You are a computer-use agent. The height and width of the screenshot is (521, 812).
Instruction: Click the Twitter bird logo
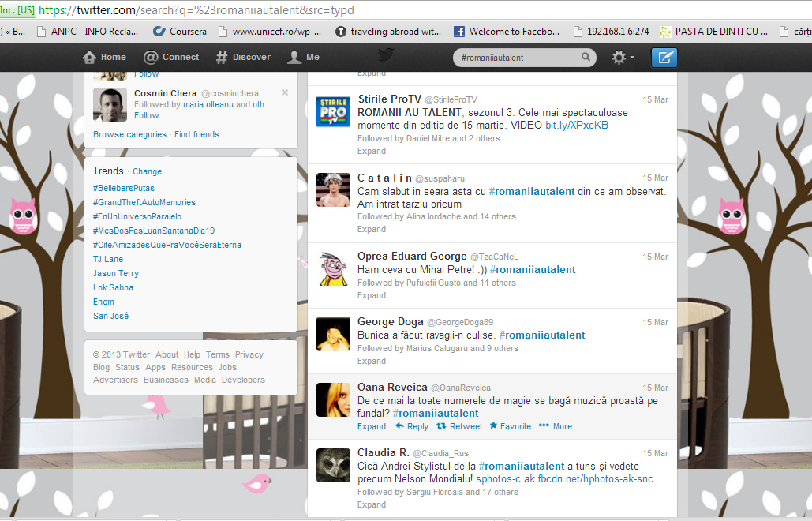386,55
